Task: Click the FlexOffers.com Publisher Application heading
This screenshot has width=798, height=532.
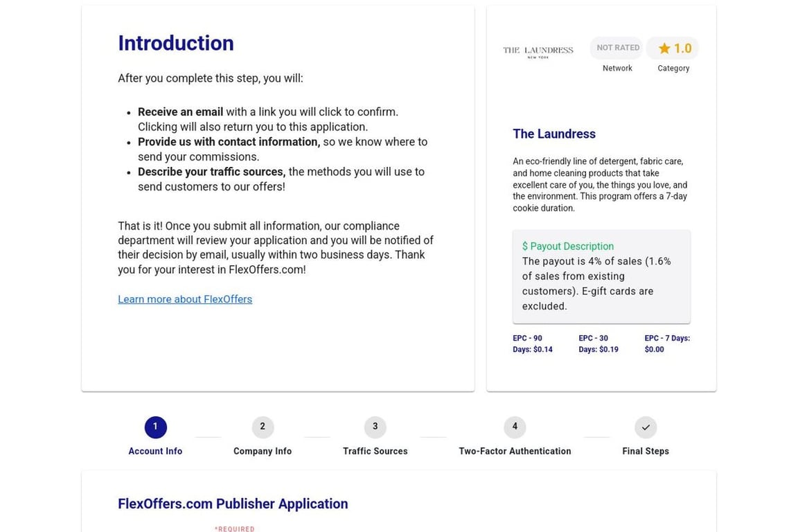Action: (233, 504)
